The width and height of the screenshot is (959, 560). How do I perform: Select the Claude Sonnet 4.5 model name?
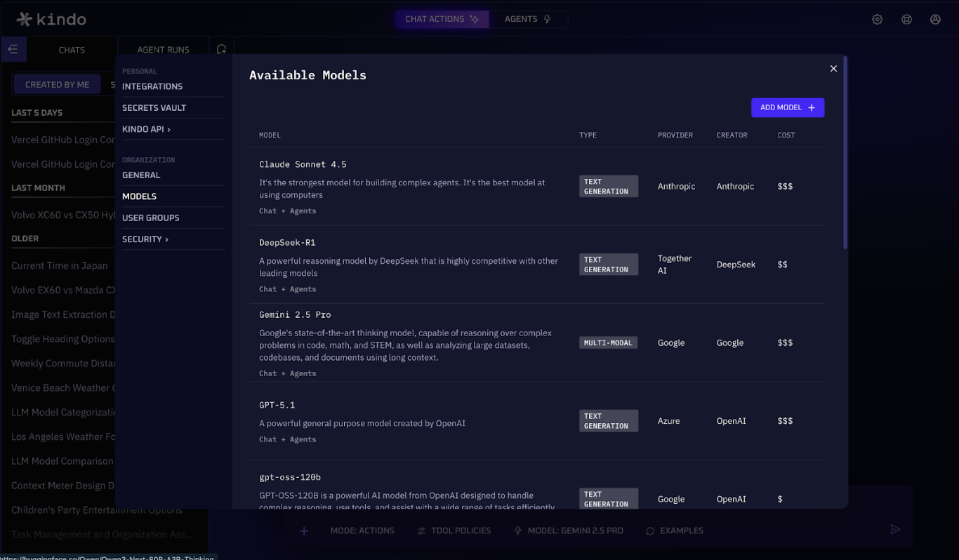click(303, 164)
